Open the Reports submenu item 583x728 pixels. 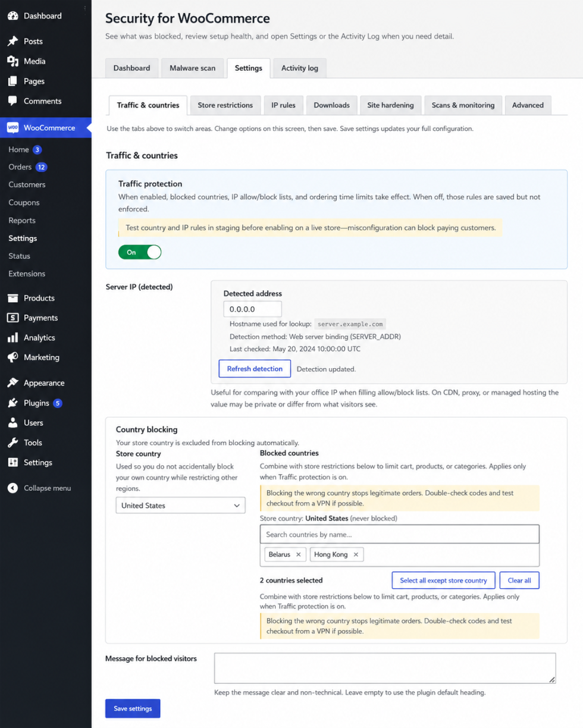point(22,221)
